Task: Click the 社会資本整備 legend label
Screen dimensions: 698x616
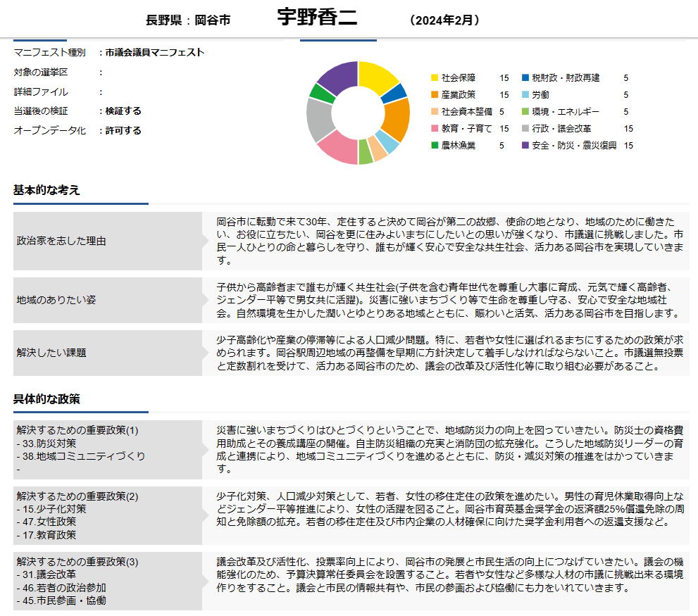Action: [466, 112]
